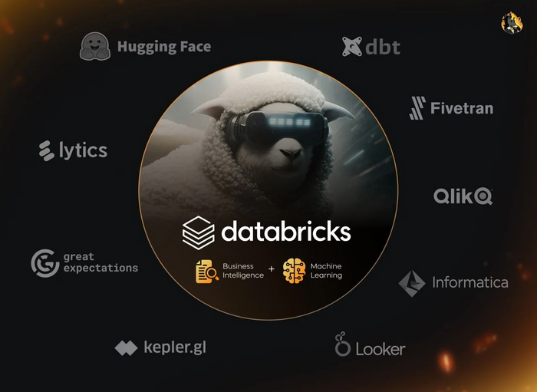Screen dimensions: 537x392
Task: Select the Business Intelligence document icon
Action: [x=207, y=271]
